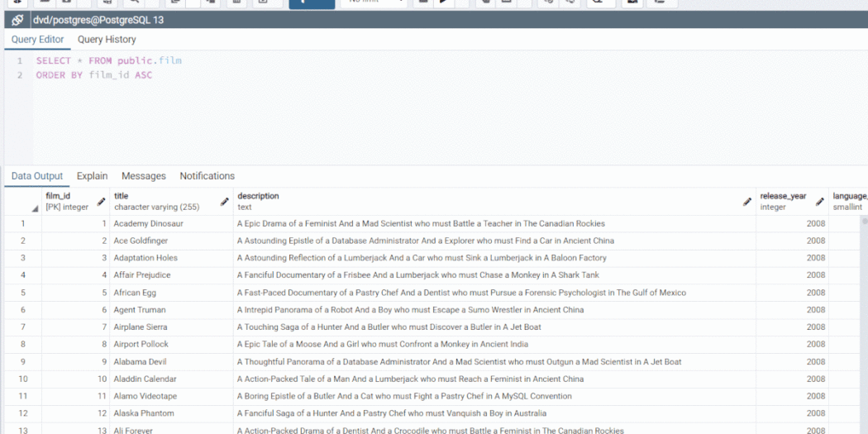Viewport: 868px width, 434px height.
Task: Select row number 3 in the grid
Action: (x=23, y=258)
